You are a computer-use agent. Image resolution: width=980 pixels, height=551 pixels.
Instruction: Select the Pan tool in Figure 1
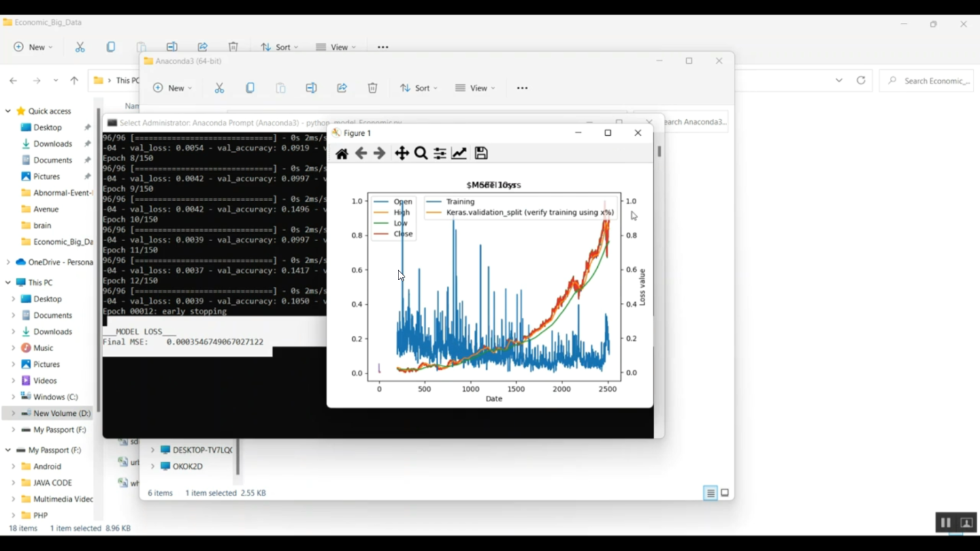(x=401, y=153)
